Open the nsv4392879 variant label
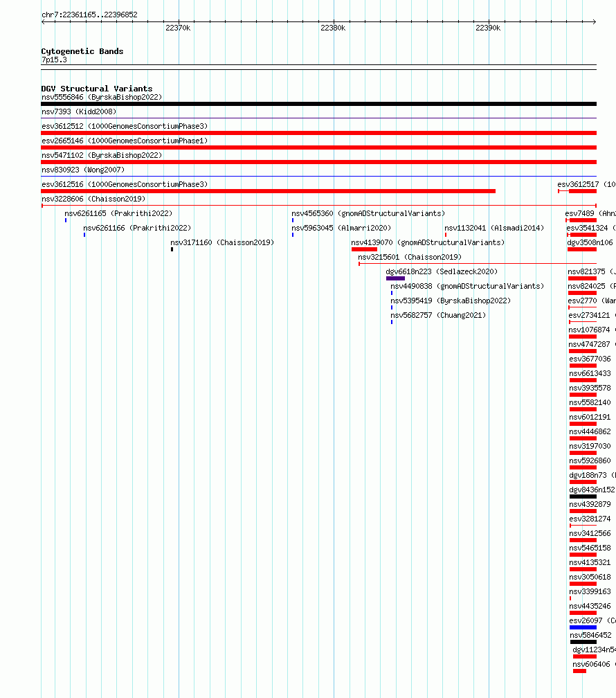This screenshot has width=616, height=698. point(590,504)
